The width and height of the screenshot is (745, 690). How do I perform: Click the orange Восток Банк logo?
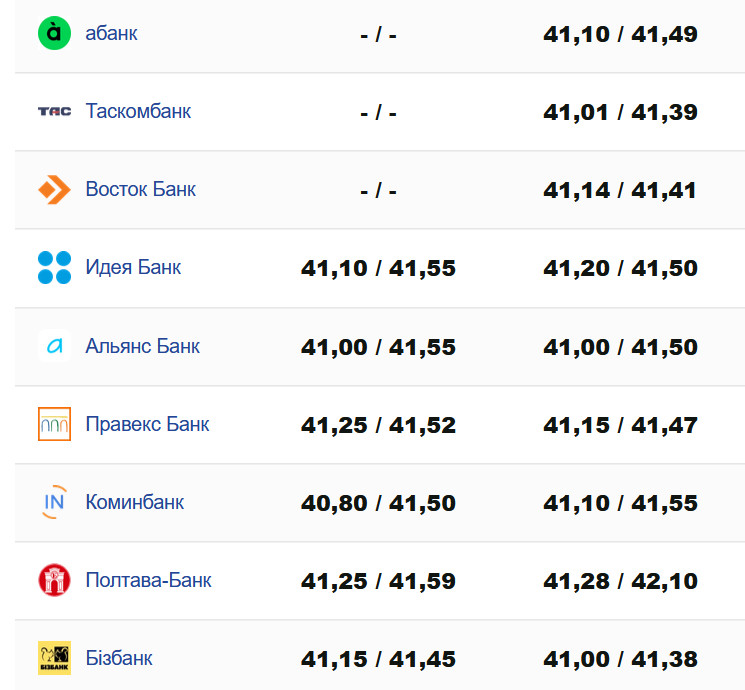click(x=54, y=190)
